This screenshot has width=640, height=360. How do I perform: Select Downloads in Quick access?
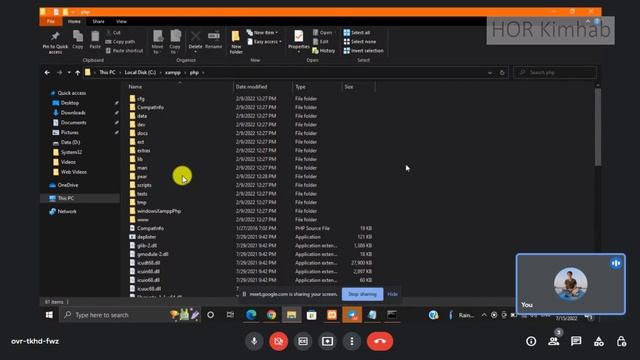pyautogui.click(x=73, y=113)
